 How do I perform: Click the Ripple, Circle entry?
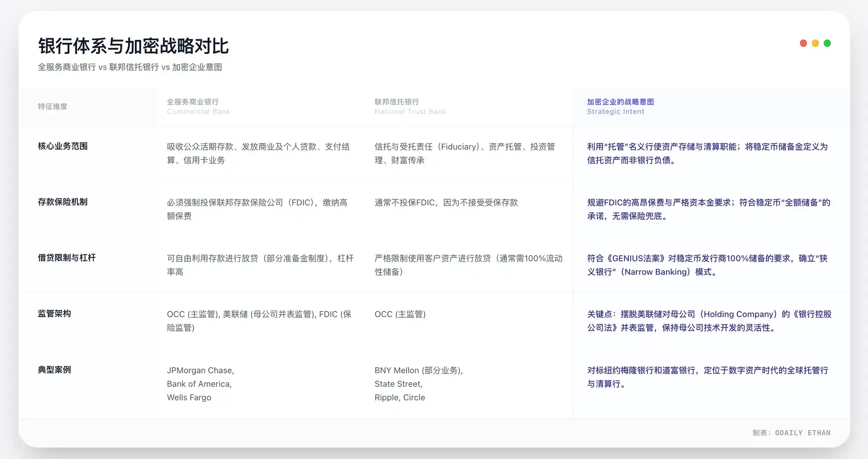pyautogui.click(x=400, y=397)
